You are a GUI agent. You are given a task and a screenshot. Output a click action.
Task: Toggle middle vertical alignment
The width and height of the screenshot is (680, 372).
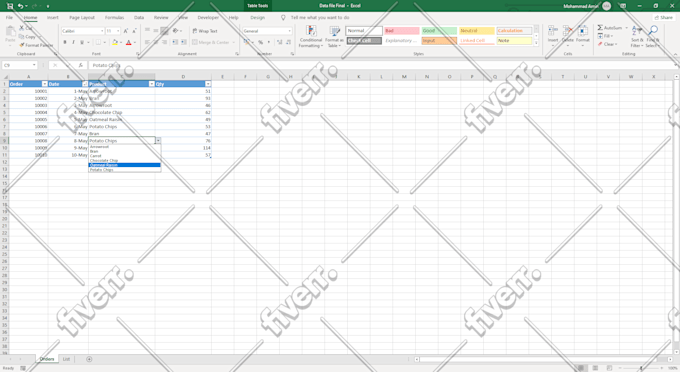156,31
